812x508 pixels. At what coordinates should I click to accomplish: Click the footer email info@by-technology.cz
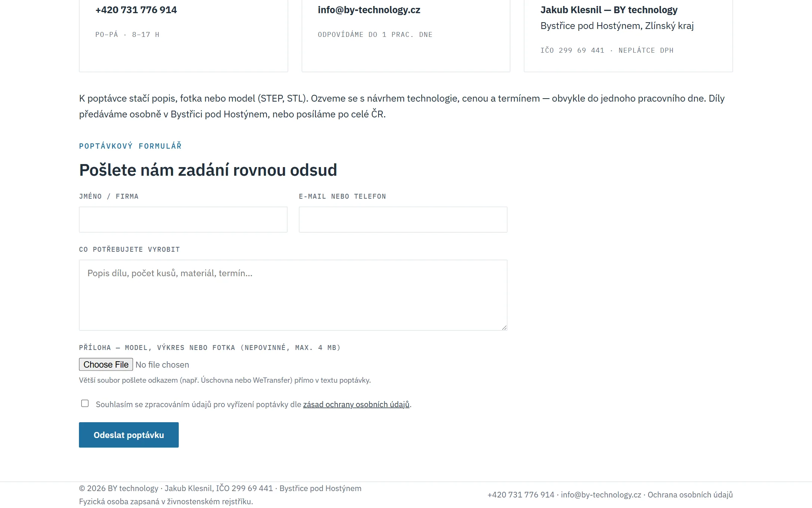(x=601, y=495)
